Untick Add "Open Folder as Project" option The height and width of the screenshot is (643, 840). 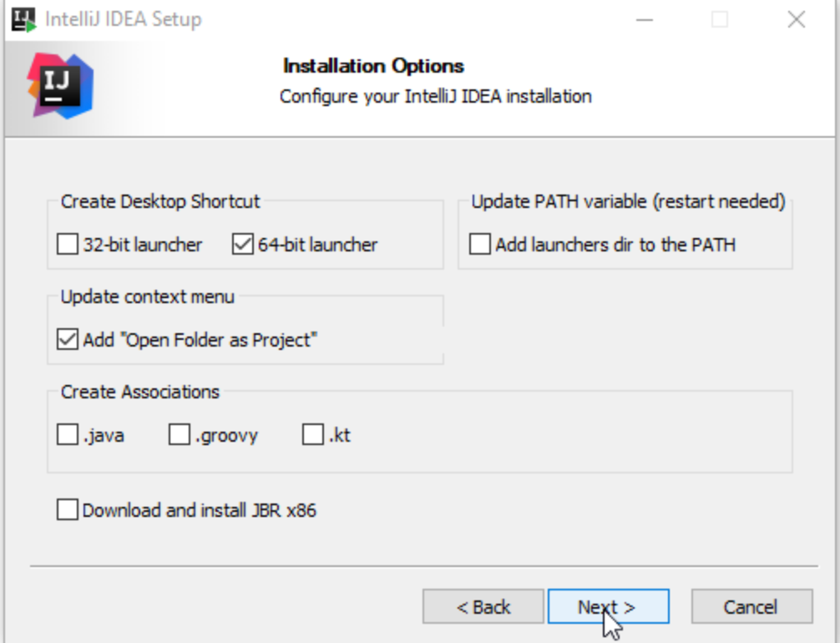pyautogui.click(x=68, y=340)
